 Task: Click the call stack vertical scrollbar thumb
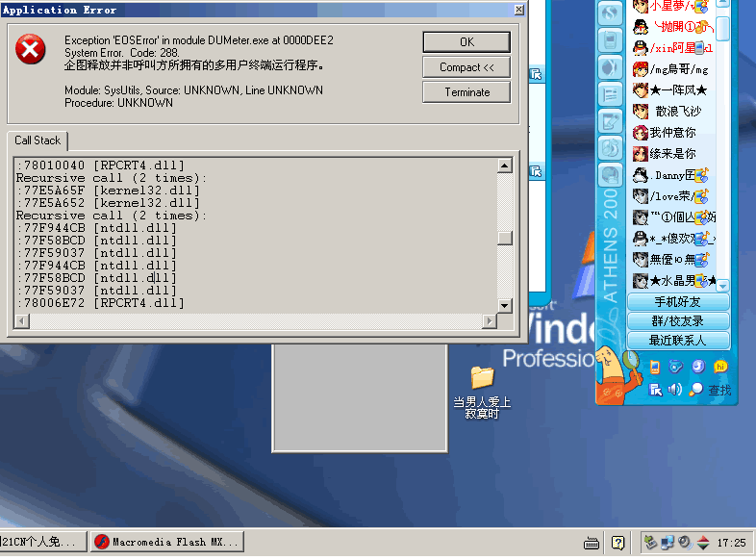(504, 239)
